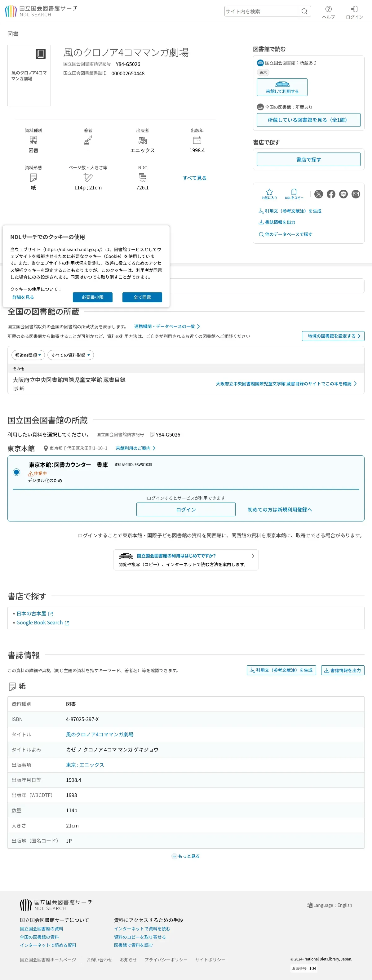Click sidebar 引用文（参考文献注）を生成 link

290,211
